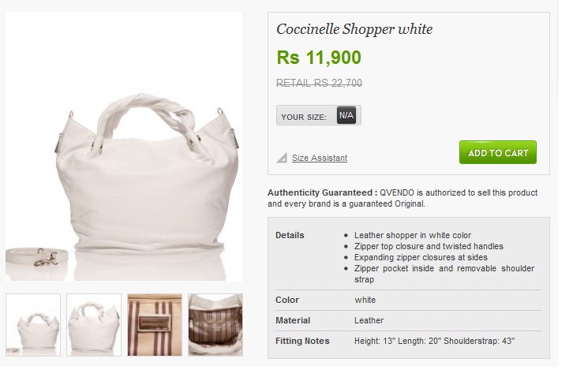Image resolution: width=573 pixels, height=392 pixels.
Task: Click the Coccinelle Shopper white title
Action: (354, 29)
